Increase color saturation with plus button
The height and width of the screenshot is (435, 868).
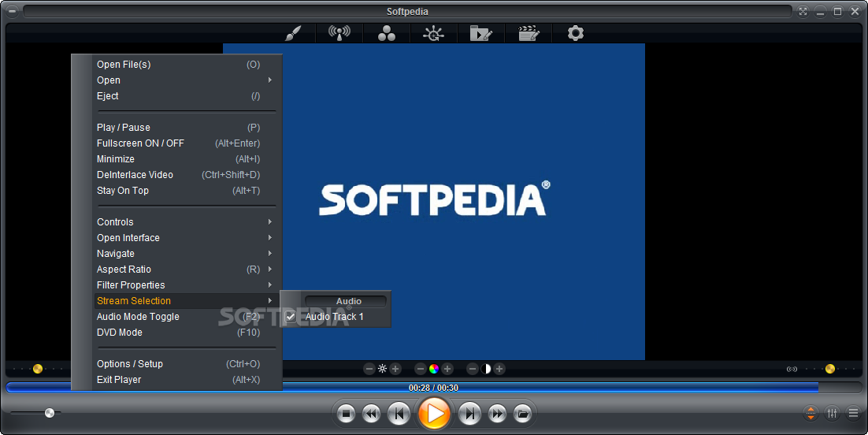pos(447,369)
